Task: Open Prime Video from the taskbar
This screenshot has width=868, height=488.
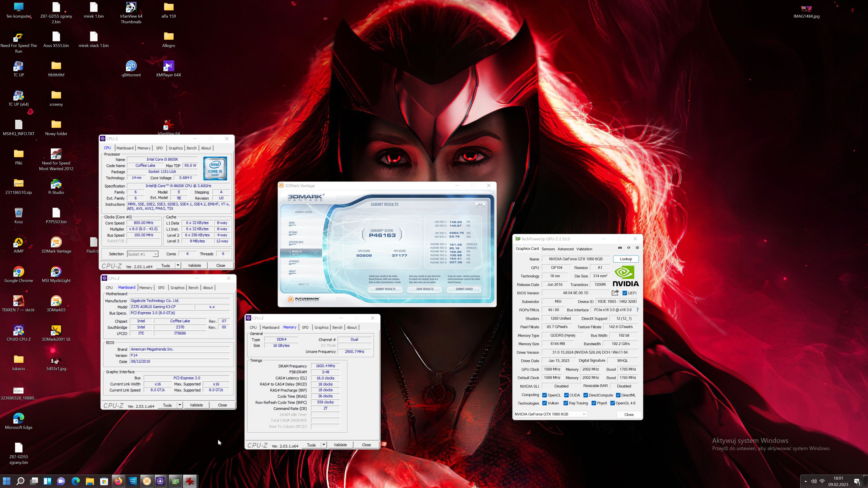Action: [133, 481]
